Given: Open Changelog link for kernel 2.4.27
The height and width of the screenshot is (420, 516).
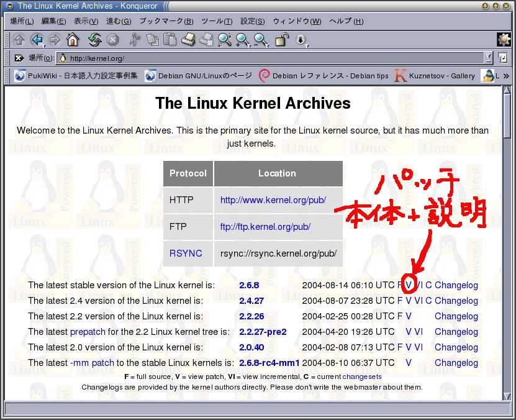Looking at the screenshot, I should (x=456, y=301).
